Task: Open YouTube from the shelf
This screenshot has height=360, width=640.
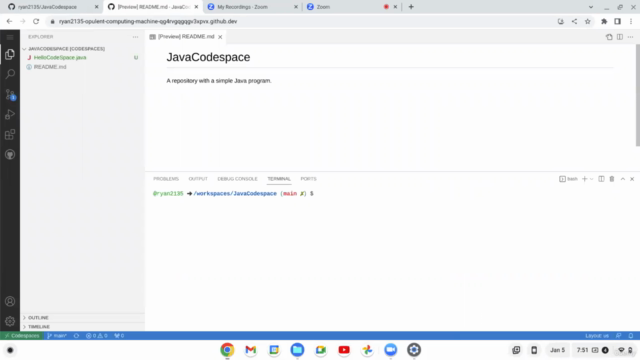Action: pos(344,350)
